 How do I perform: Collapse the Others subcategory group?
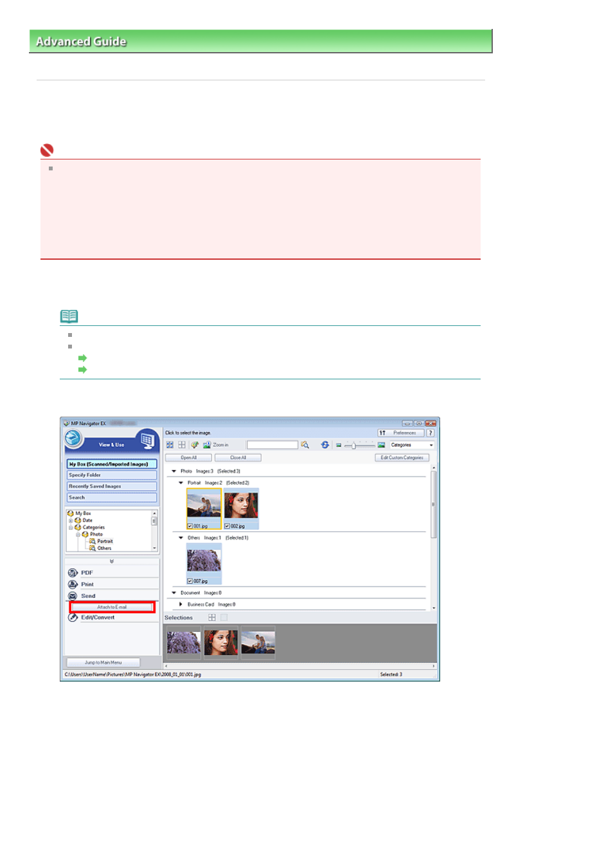click(181, 538)
